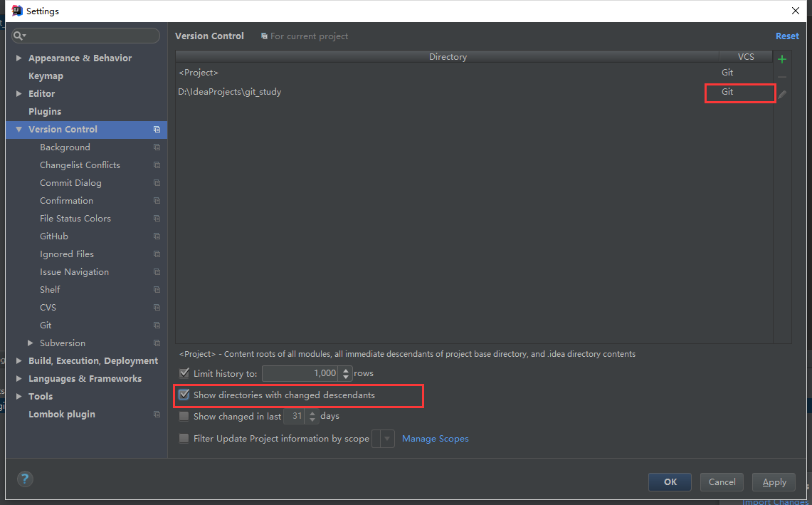Image resolution: width=812 pixels, height=505 pixels.
Task: Click the pencil edit mapping icon
Action: pos(782,94)
